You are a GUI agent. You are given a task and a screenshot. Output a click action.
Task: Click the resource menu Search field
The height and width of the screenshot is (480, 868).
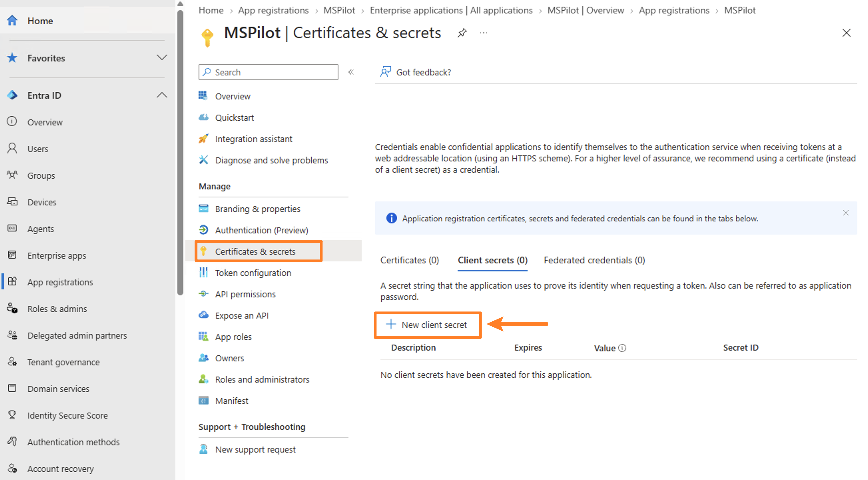click(x=268, y=72)
